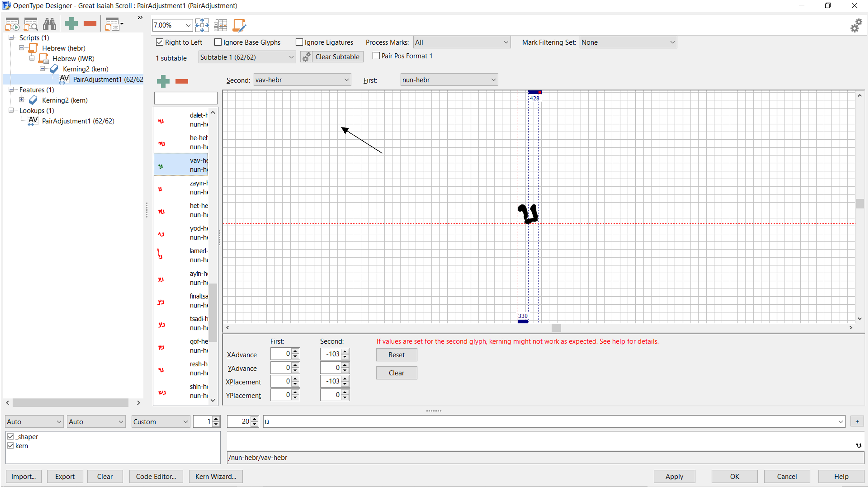The image size is (868, 489).
Task: Click the Apply button
Action: click(674, 476)
